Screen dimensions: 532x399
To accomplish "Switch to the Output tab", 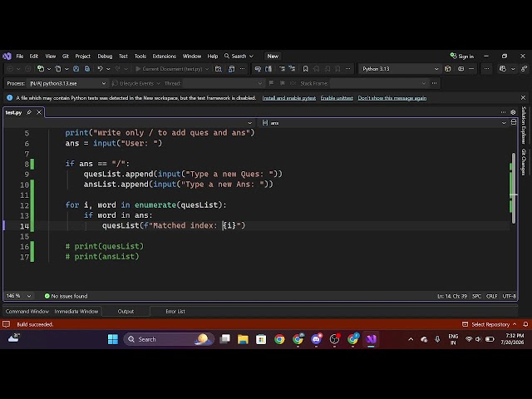I will tap(126, 311).
